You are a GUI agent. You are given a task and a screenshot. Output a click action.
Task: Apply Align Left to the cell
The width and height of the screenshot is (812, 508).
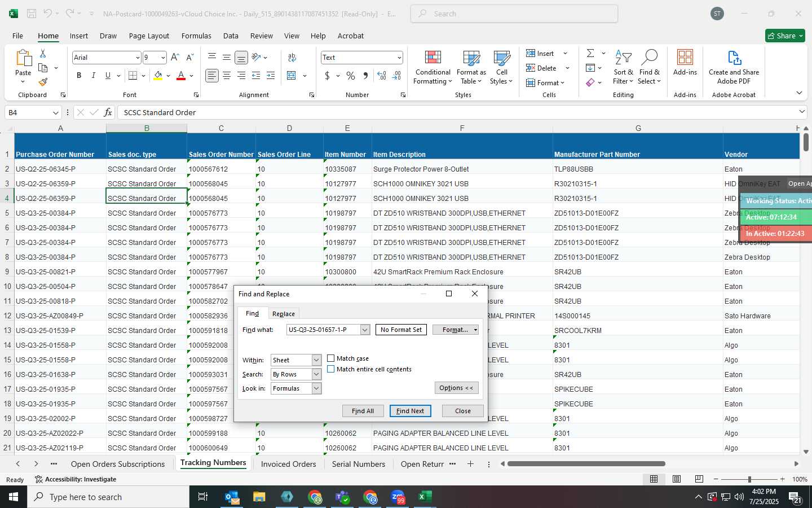tap(212, 76)
